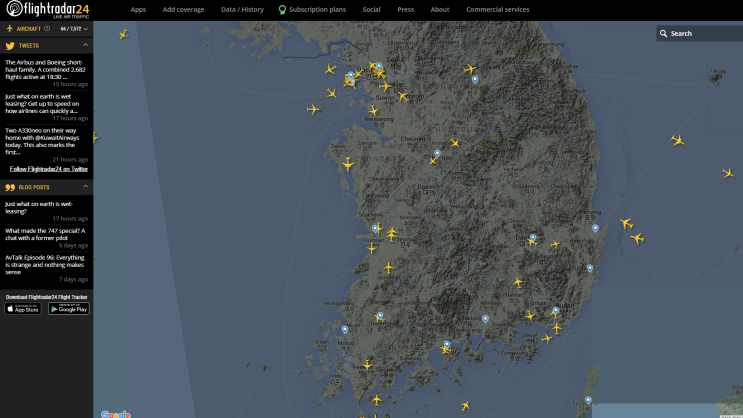Open blog post 'What made the 747 special?'

click(45, 234)
